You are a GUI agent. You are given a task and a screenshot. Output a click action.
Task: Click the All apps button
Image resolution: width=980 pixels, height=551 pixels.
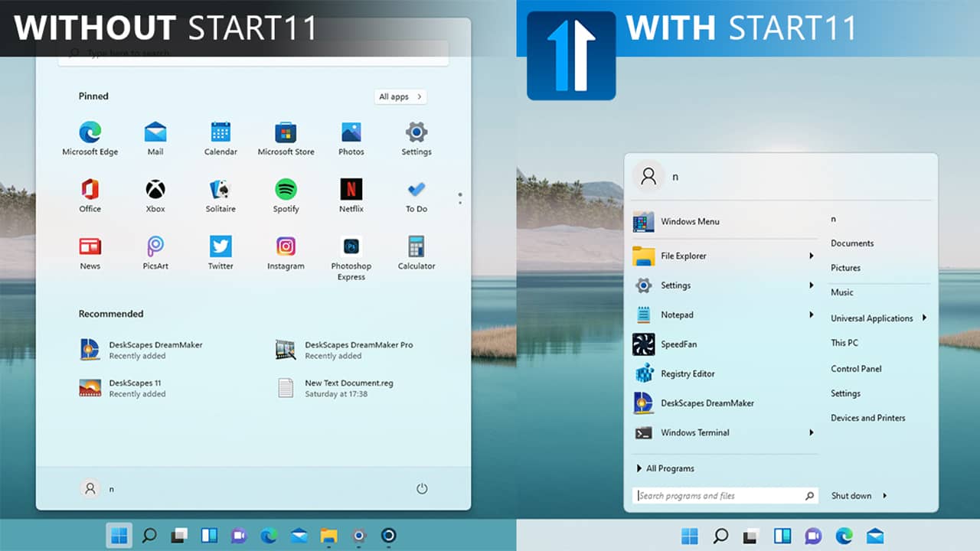point(401,96)
